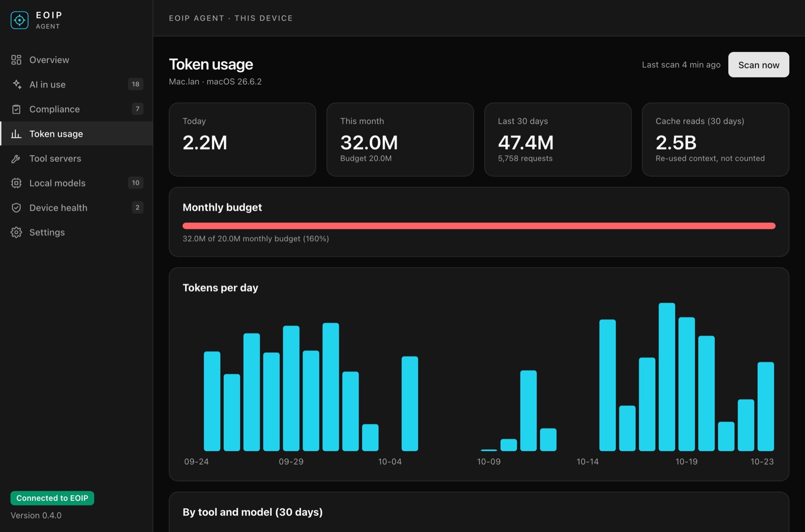The height and width of the screenshot is (532, 805).
Task: Click the Device health badge 2
Action: tap(137, 207)
